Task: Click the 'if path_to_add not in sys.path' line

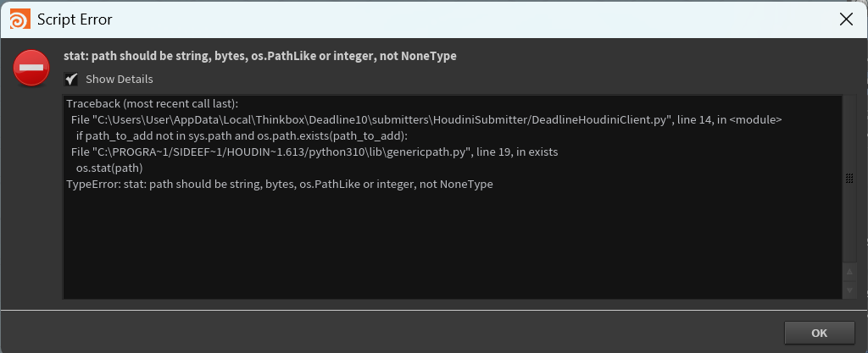Action: pyautogui.click(x=242, y=135)
